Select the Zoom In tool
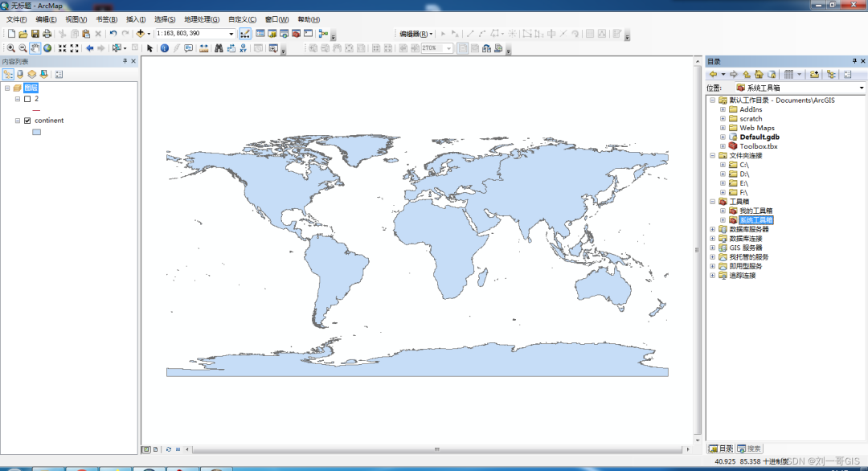Viewport: 868px width, 471px height. coord(10,49)
